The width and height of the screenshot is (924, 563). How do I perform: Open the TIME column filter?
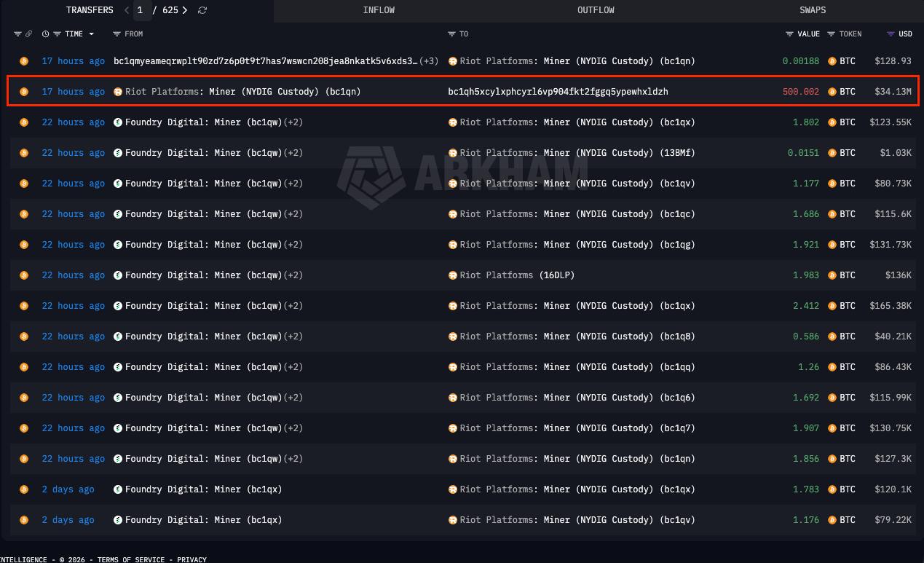[x=57, y=34]
